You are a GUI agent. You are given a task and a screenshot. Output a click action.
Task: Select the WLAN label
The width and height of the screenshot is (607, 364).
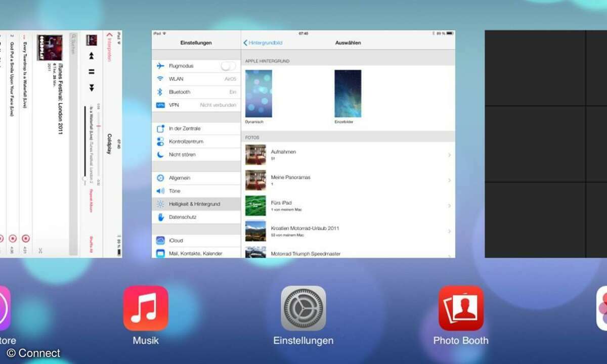pyautogui.click(x=176, y=79)
